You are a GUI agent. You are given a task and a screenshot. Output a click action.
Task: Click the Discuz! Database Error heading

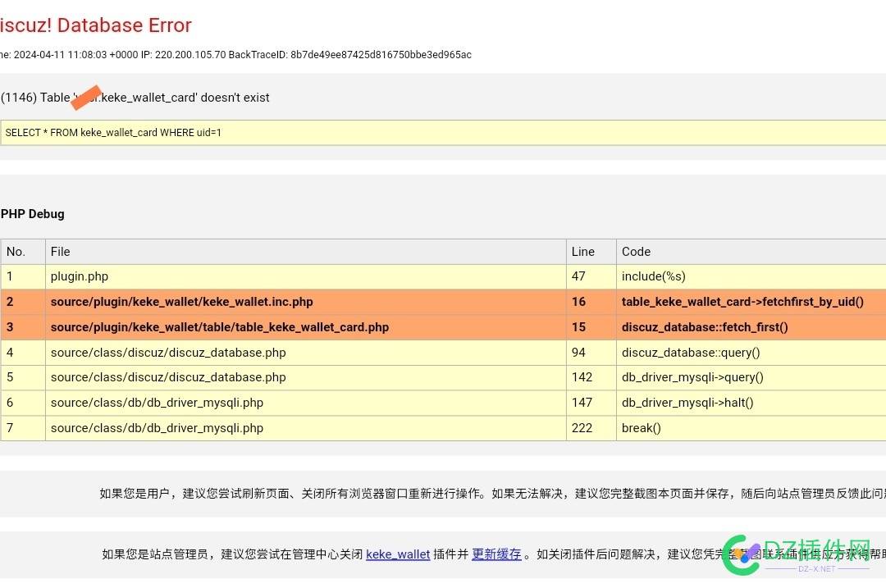(95, 25)
